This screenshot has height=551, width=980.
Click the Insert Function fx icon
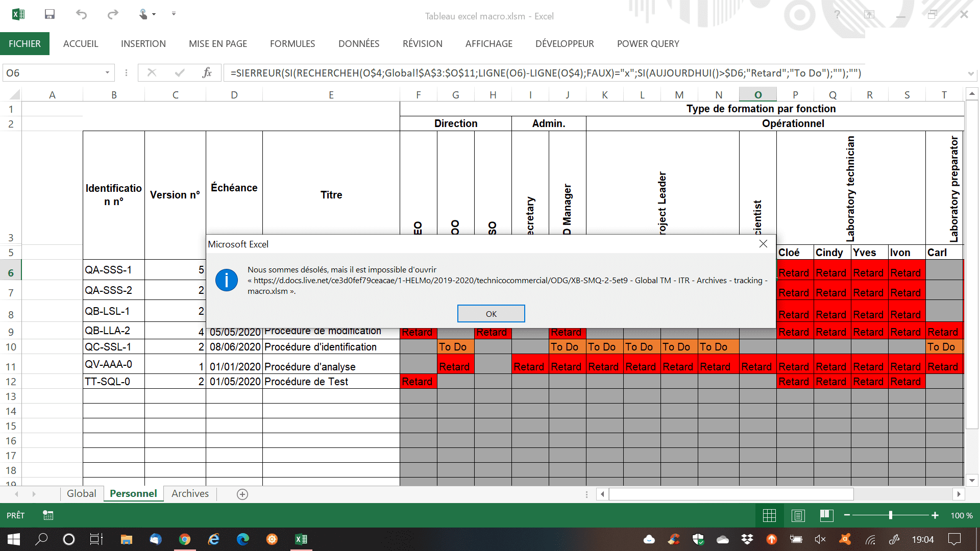[207, 73]
